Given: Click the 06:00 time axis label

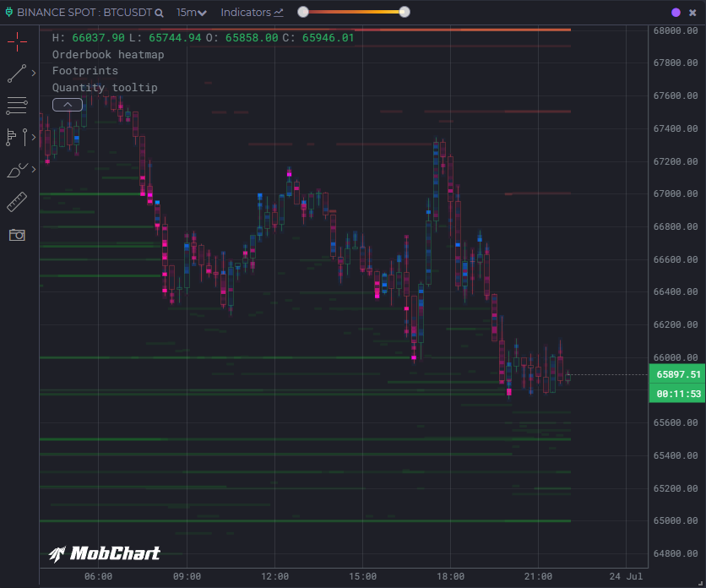Looking at the screenshot, I should (x=99, y=576).
